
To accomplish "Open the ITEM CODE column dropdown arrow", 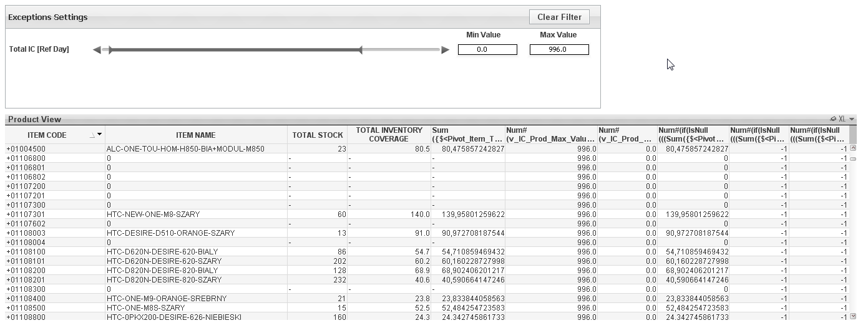I will tap(99, 135).
